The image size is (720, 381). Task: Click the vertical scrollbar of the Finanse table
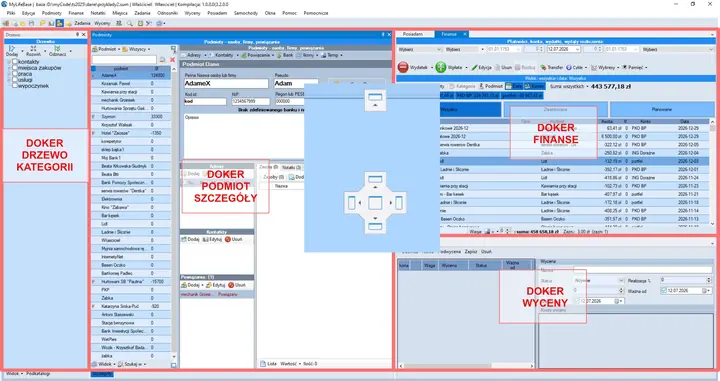(x=712, y=172)
